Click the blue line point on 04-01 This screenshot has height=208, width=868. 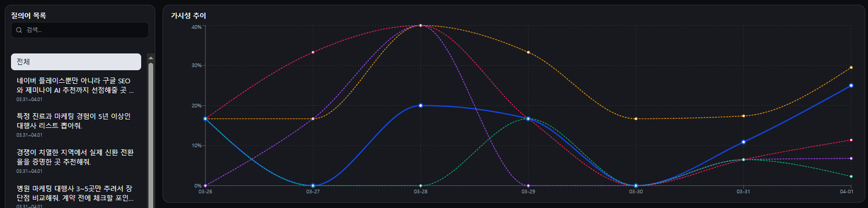851,85
